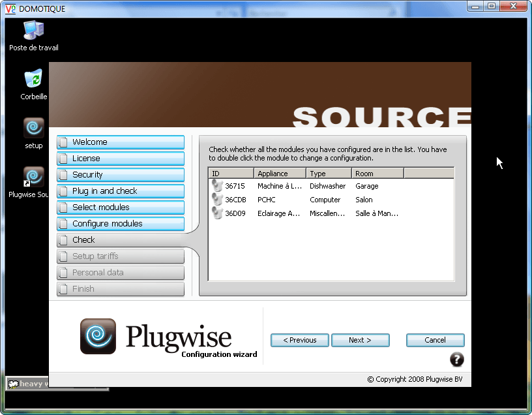
Task: Select module ID 36CDB in the list
Action: click(235, 200)
